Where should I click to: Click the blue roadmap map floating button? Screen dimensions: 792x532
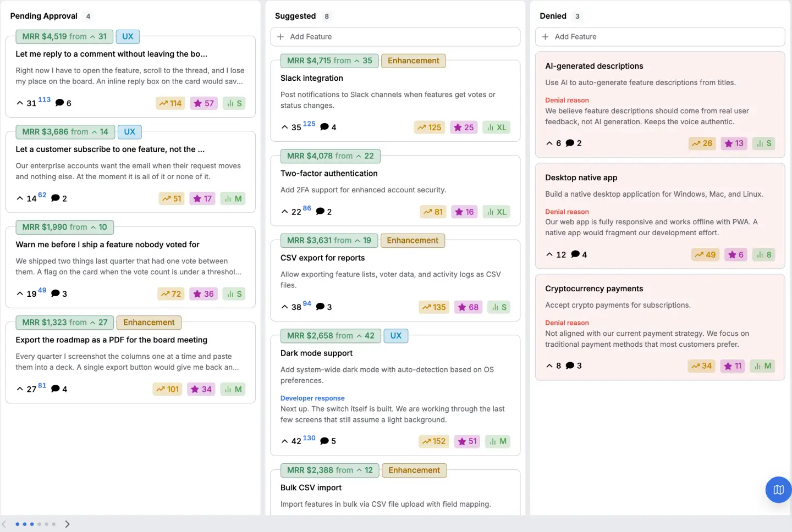pos(778,489)
